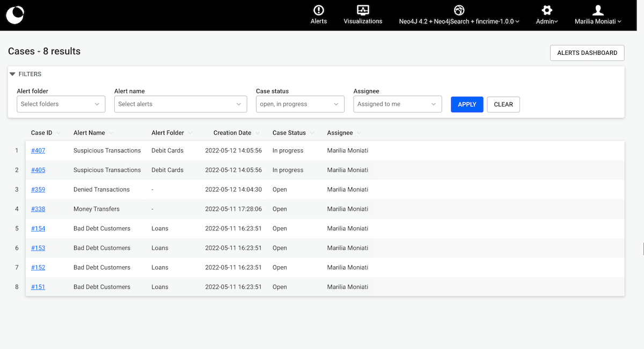Image resolution: width=644 pixels, height=349 pixels.
Task: Expand the Case status dropdown
Action: coord(300,104)
